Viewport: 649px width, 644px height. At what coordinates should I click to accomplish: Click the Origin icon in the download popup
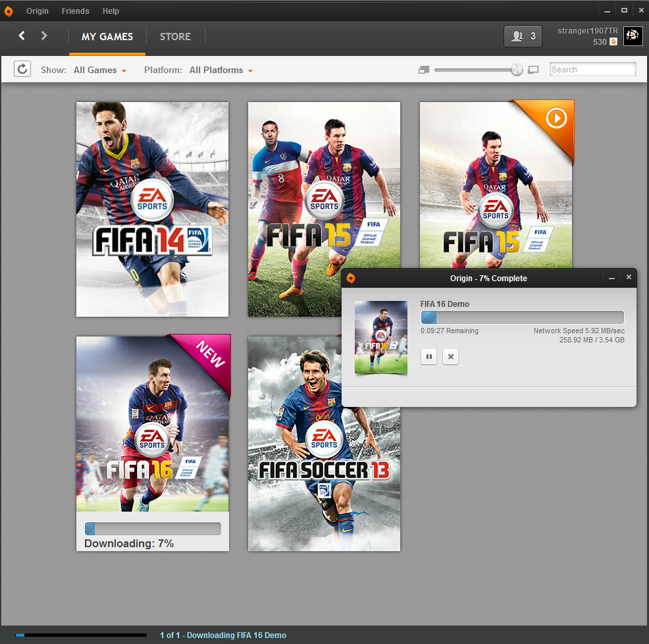pos(351,279)
